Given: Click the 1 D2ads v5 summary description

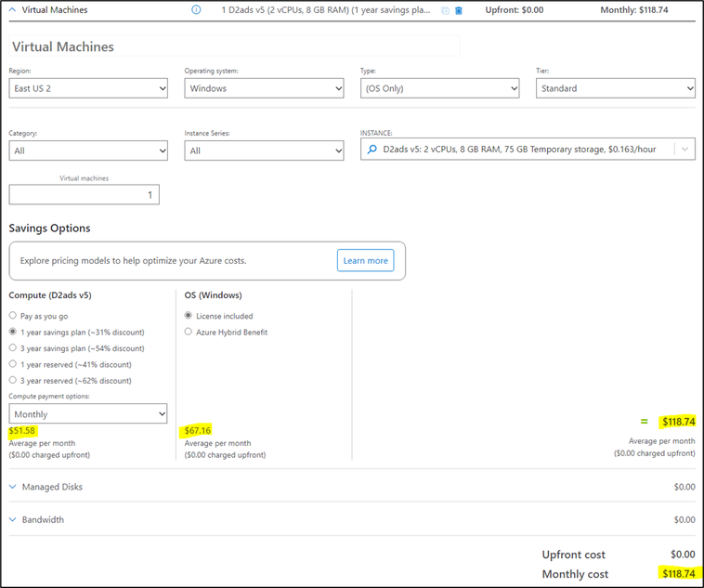Looking at the screenshot, I should [325, 10].
